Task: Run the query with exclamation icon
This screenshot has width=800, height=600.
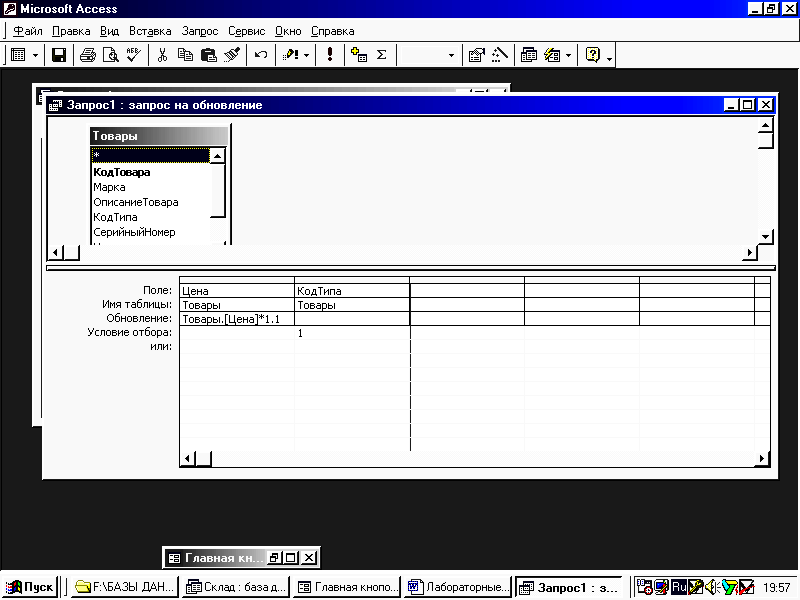Action: (x=330, y=55)
